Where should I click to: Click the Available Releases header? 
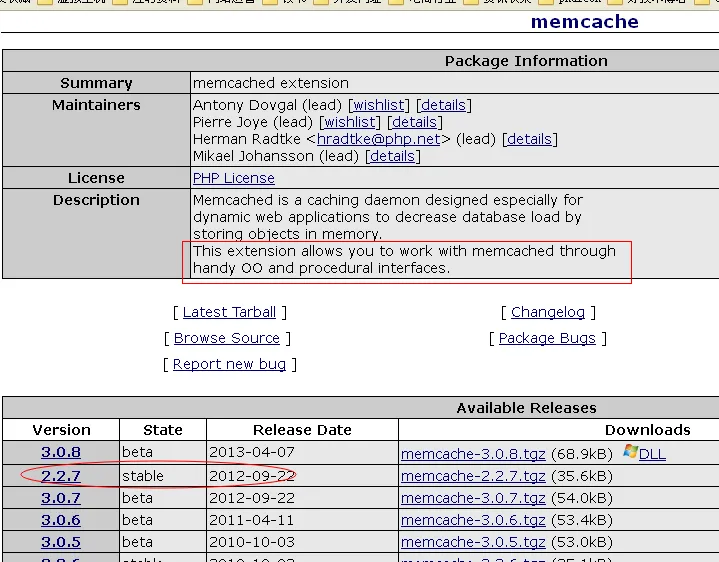526,408
